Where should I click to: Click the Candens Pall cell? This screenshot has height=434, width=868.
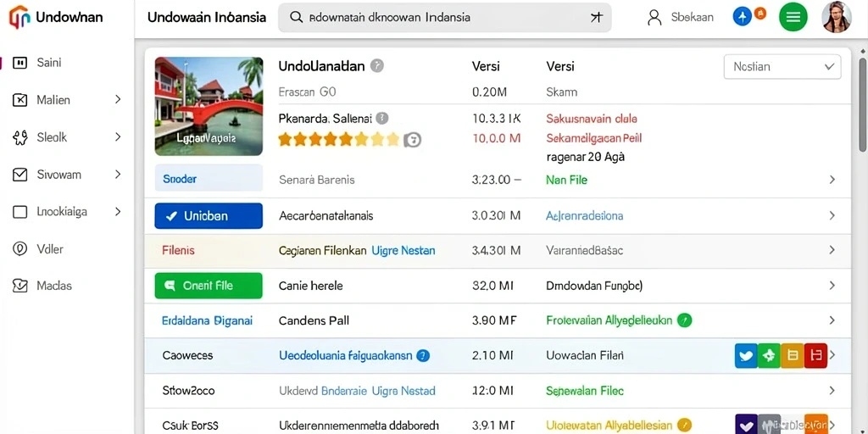point(314,320)
